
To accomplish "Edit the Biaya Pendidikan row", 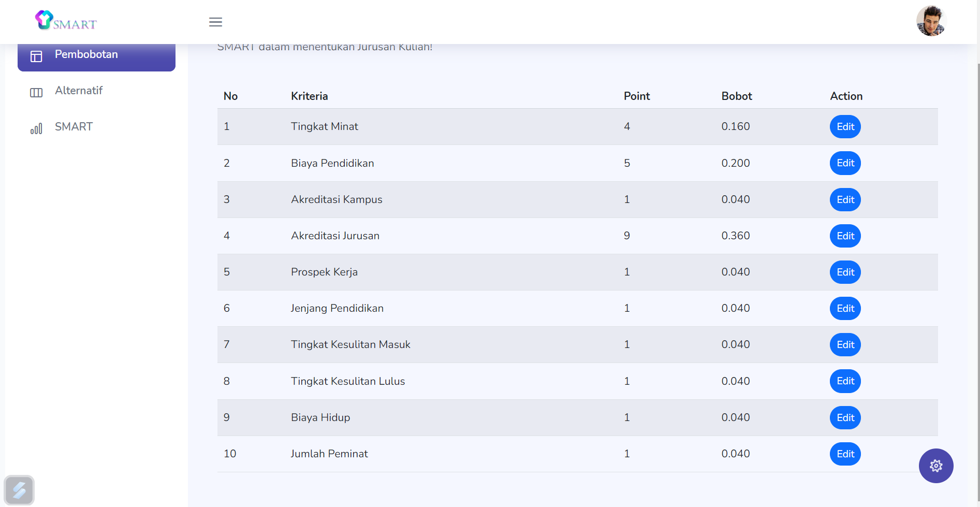I will [x=845, y=163].
